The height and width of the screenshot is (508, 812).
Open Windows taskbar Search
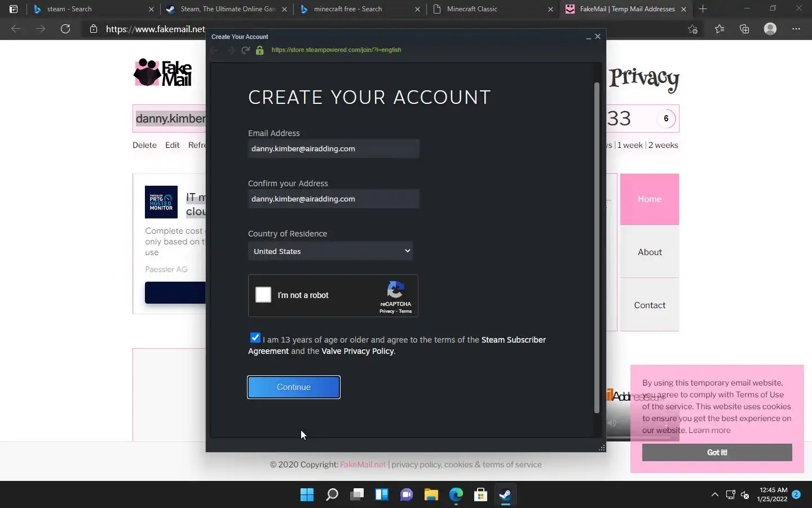point(332,495)
